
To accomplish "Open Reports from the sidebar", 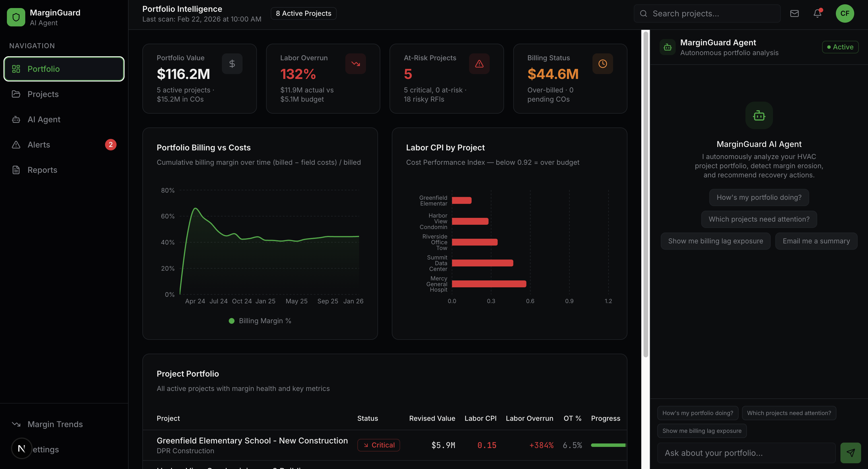I will point(42,170).
